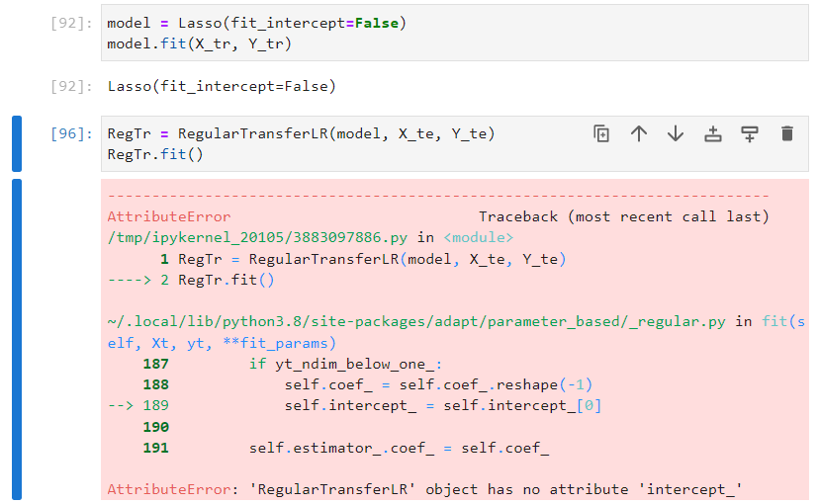Select the [92]: input prompt label
Viewport: 818px width, 504px height.
coord(71,23)
